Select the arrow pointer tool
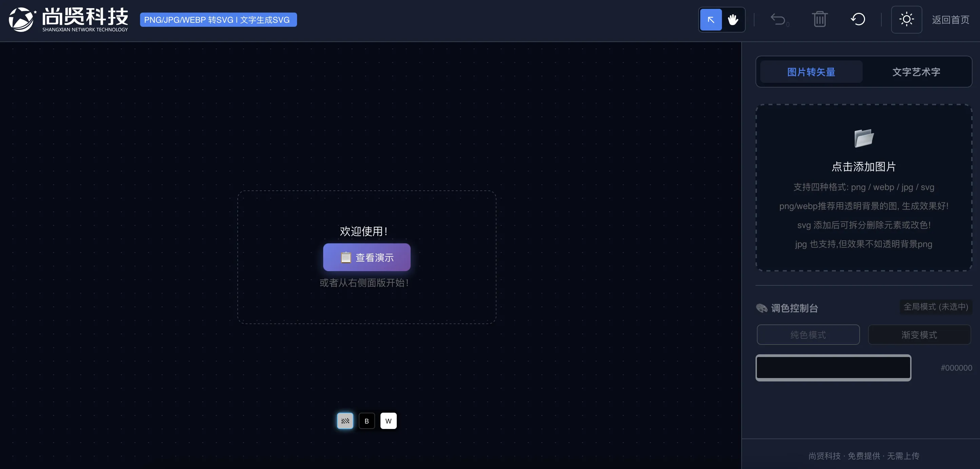The height and width of the screenshot is (469, 980). pos(710,20)
